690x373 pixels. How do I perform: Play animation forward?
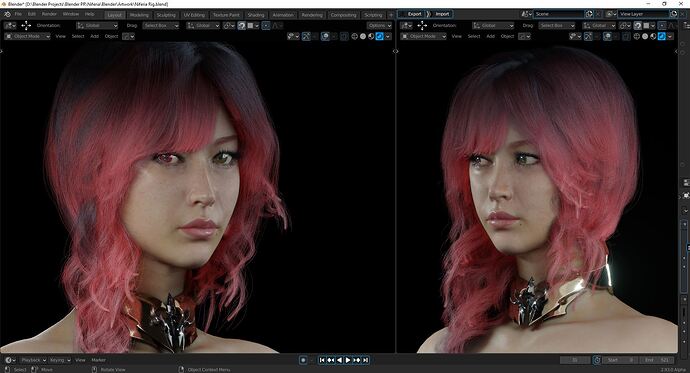[x=348, y=360]
